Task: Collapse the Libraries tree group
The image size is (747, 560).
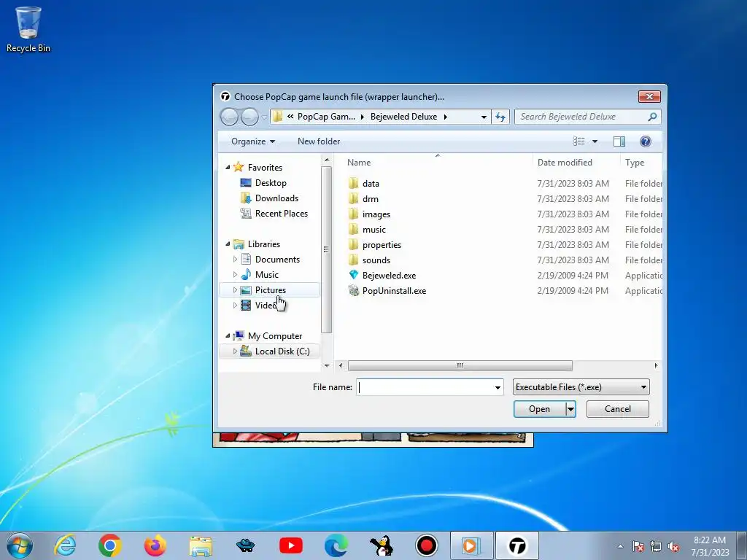Action: pyautogui.click(x=228, y=244)
